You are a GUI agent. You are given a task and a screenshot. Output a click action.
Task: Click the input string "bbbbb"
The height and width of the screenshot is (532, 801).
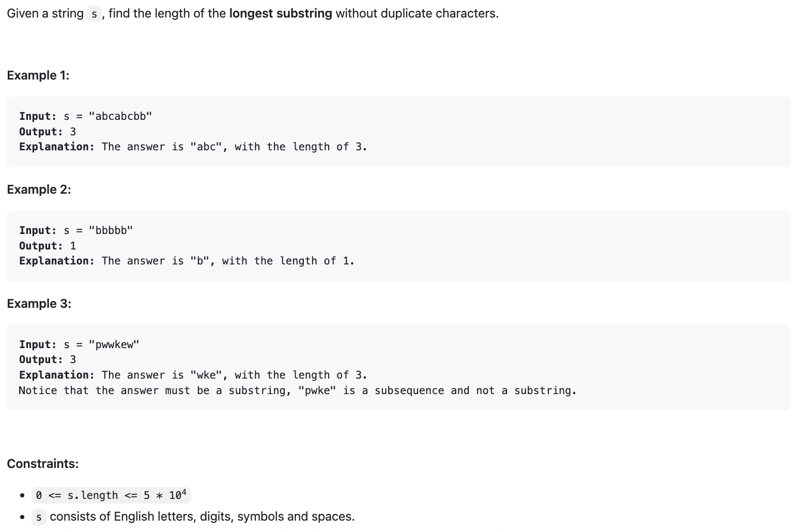111,230
